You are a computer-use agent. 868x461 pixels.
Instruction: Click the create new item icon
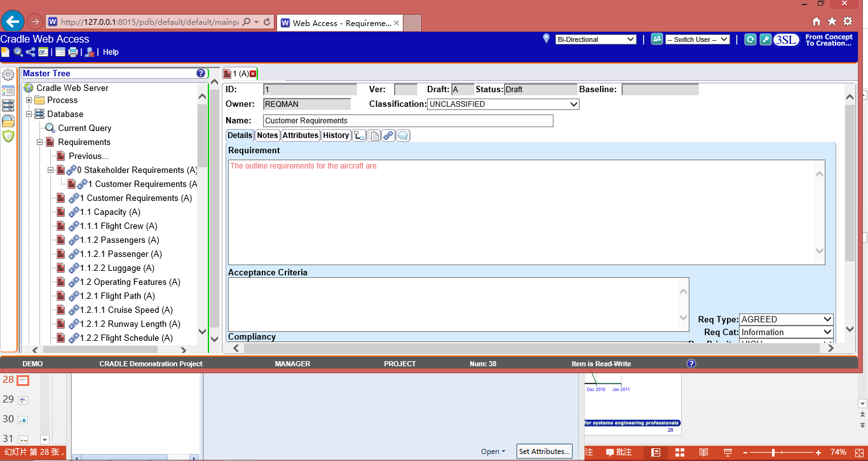(x=5, y=52)
